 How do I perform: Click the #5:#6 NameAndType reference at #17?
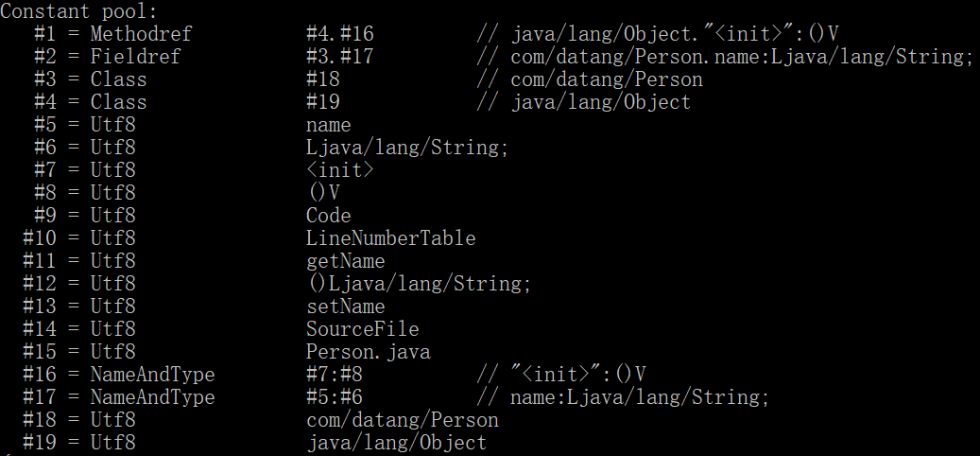(335, 396)
